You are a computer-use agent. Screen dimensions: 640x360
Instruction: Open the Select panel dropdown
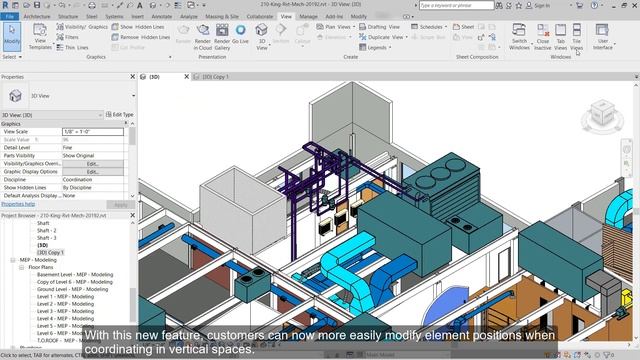(x=12, y=57)
